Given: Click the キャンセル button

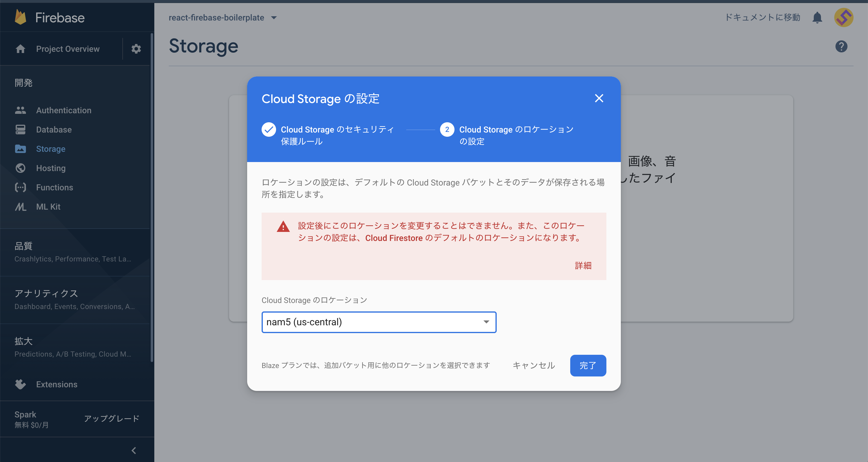Looking at the screenshot, I should pyautogui.click(x=533, y=365).
